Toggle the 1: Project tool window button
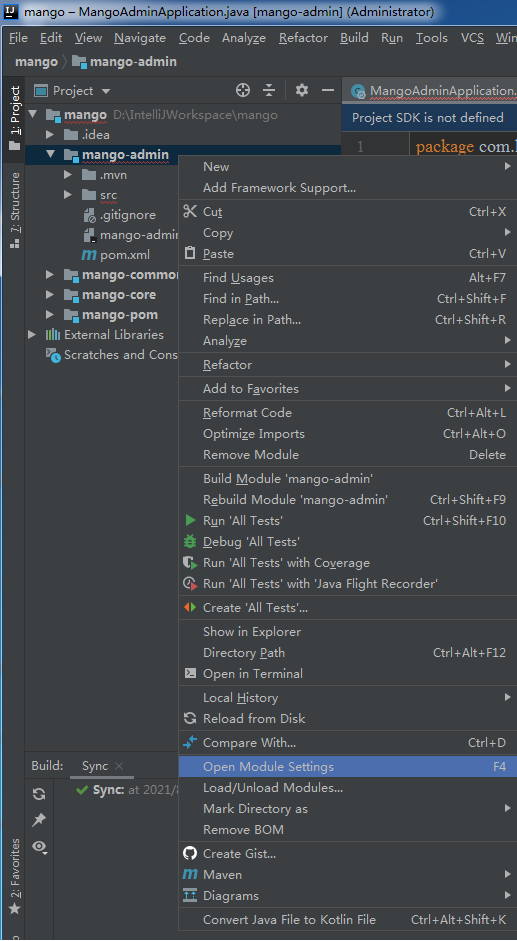Image resolution: width=517 pixels, height=941 pixels. pos(14,118)
